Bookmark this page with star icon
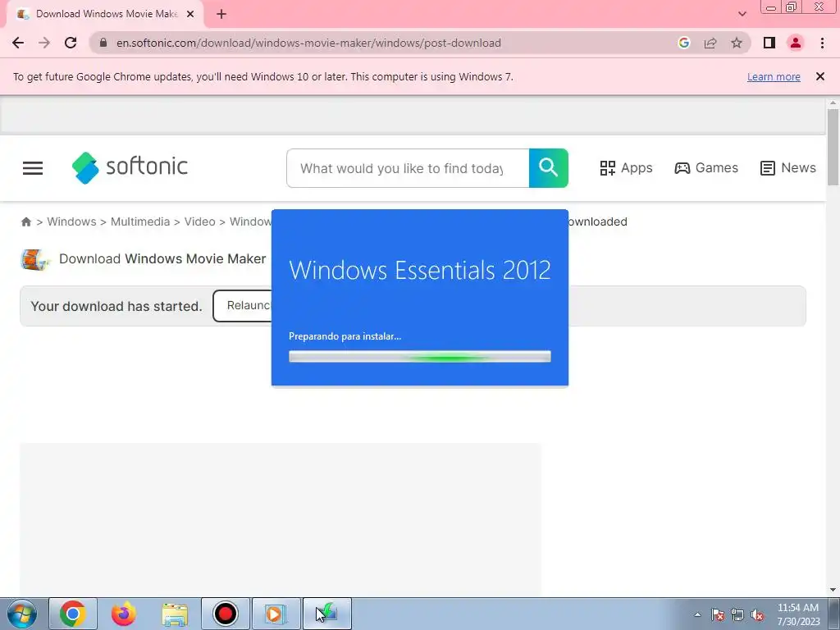This screenshot has height=630, width=840. [737, 43]
